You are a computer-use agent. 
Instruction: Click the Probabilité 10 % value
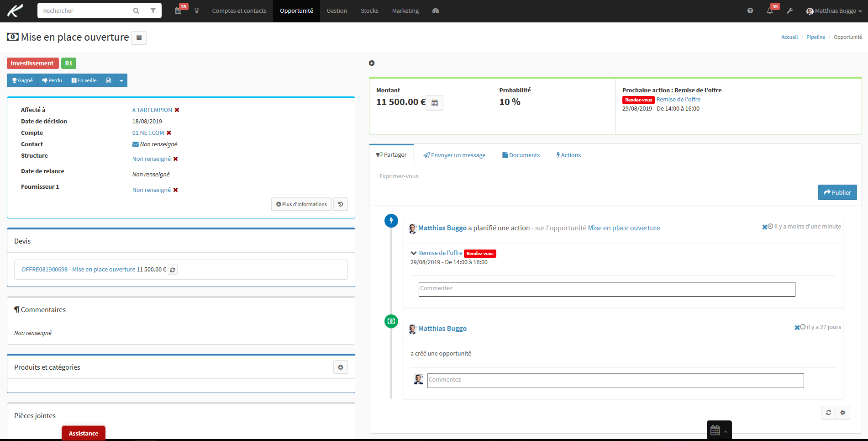tap(510, 102)
